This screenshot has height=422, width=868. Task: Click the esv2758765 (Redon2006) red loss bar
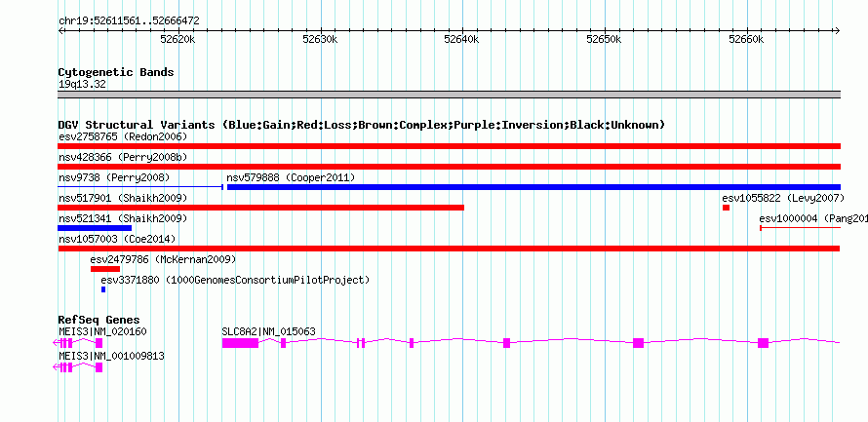[x=449, y=146]
